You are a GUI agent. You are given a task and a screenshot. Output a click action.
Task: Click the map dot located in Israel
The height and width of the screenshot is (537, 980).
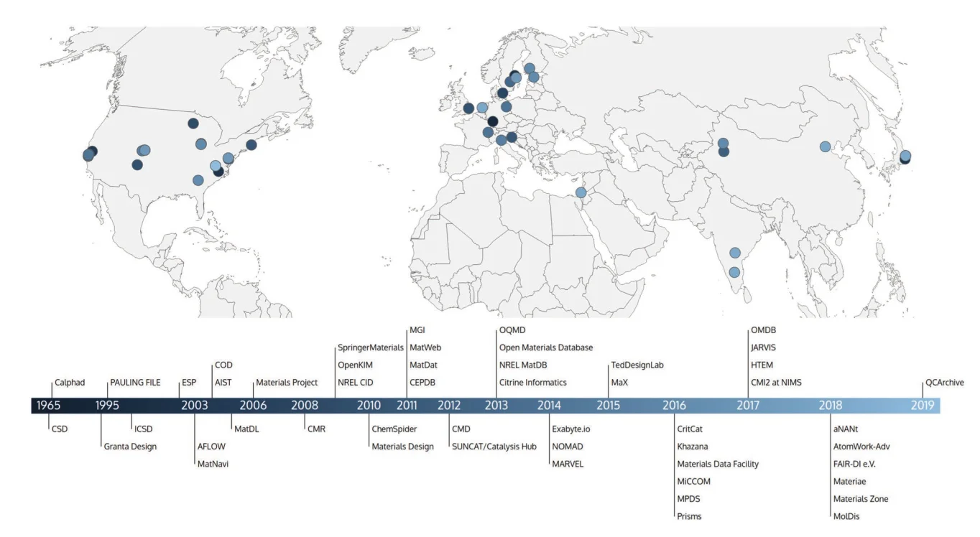581,192
